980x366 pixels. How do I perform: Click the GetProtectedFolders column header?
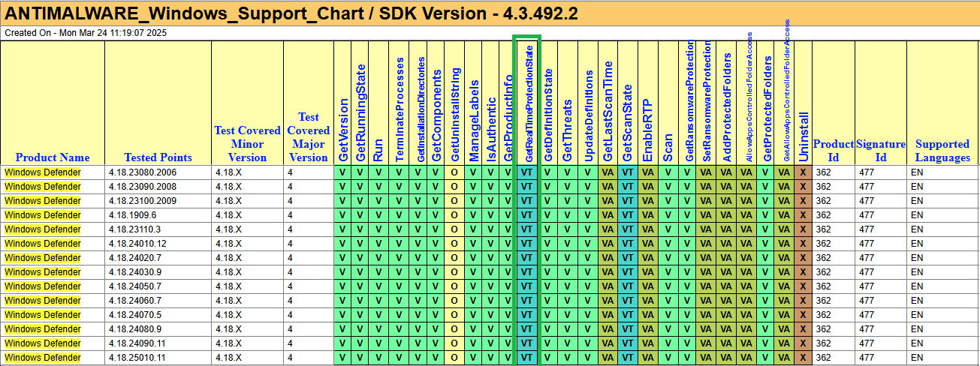pos(767,108)
